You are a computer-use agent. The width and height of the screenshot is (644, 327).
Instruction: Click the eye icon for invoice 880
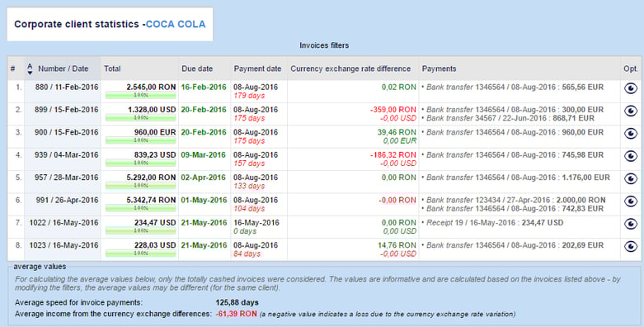pyautogui.click(x=631, y=88)
